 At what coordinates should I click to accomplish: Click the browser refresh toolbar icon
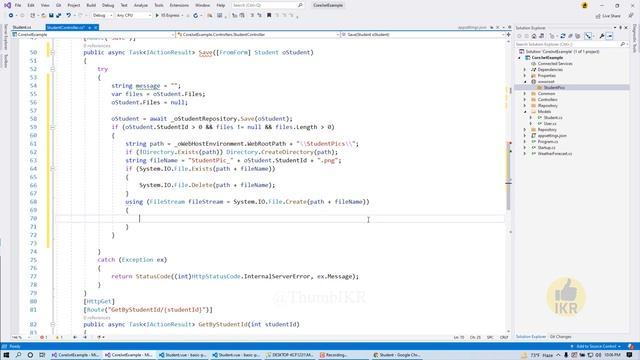click(196, 16)
